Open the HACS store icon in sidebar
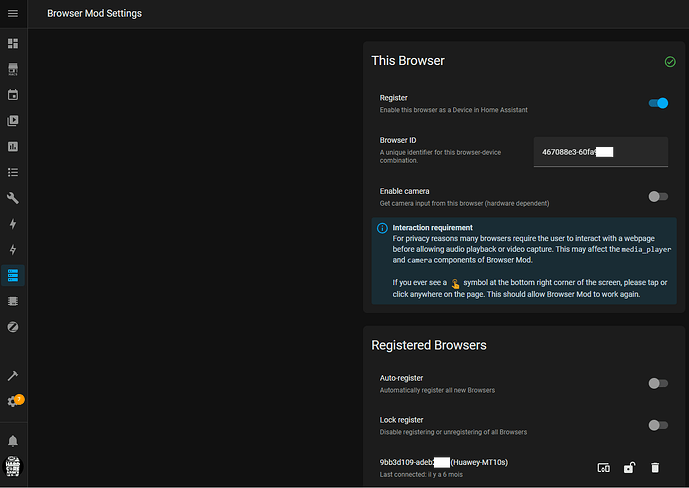 click(x=13, y=69)
